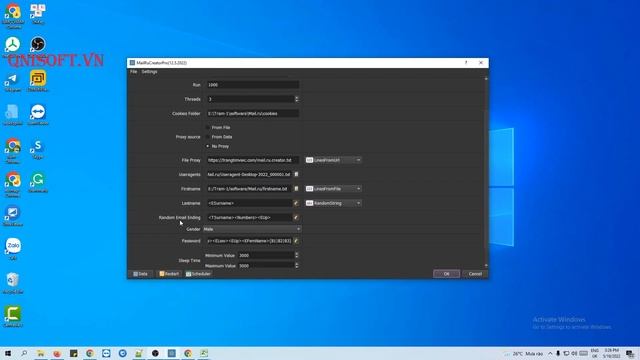Image resolution: width=640 pixels, height=360 pixels.
Task: Click the Password template field
Action: pos(249,241)
